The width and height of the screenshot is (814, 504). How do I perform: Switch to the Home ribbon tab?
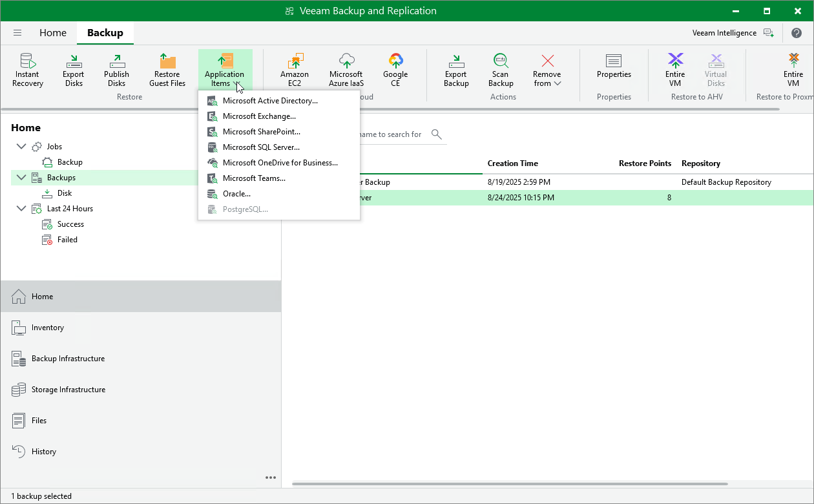click(53, 33)
